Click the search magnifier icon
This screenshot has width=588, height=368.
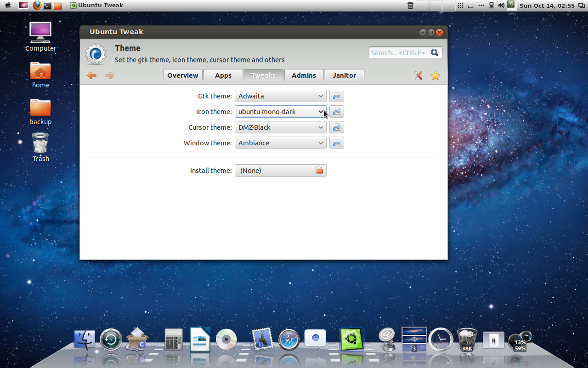[x=435, y=52]
